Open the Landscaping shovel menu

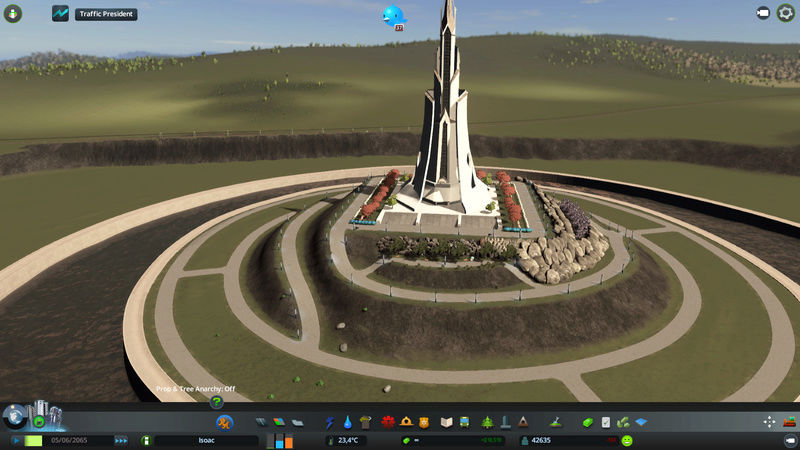pyautogui.click(x=556, y=422)
